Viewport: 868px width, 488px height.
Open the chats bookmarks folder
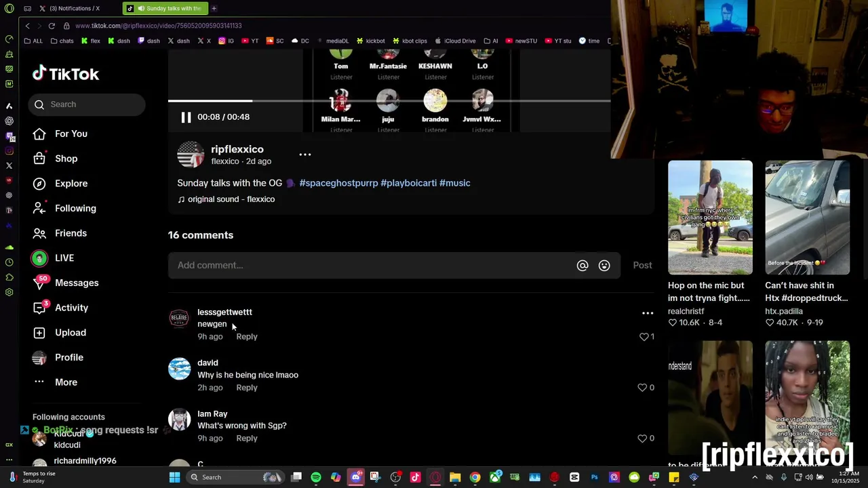tap(62, 41)
